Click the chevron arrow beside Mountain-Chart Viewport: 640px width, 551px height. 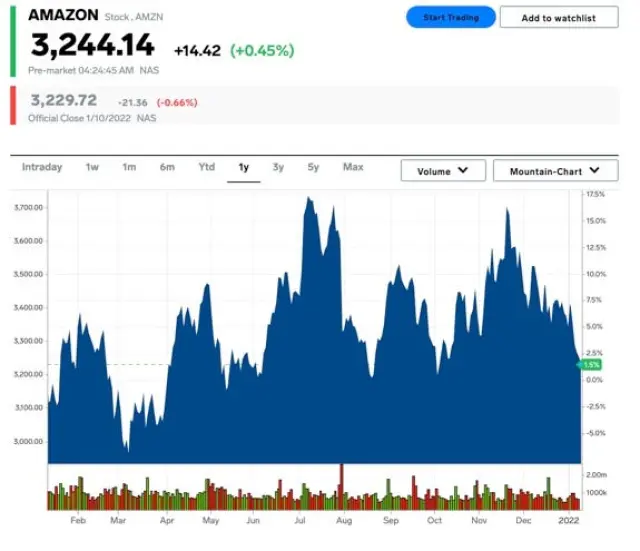coord(596,171)
